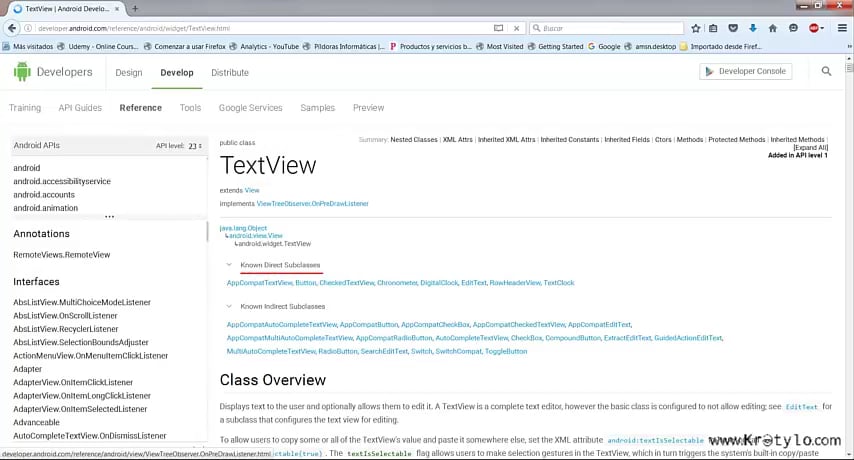
Task: Select the Develop section tab
Action: tap(176, 72)
